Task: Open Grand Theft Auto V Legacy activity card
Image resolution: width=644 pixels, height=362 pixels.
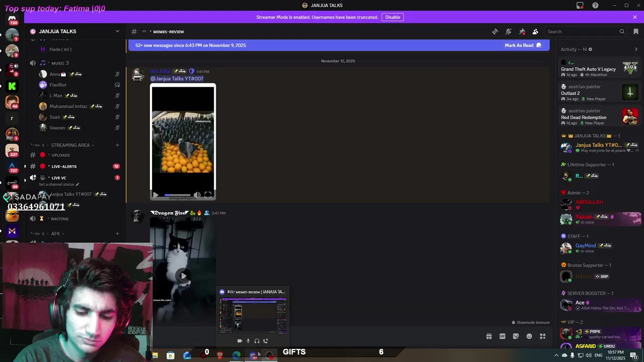Action: (x=600, y=68)
